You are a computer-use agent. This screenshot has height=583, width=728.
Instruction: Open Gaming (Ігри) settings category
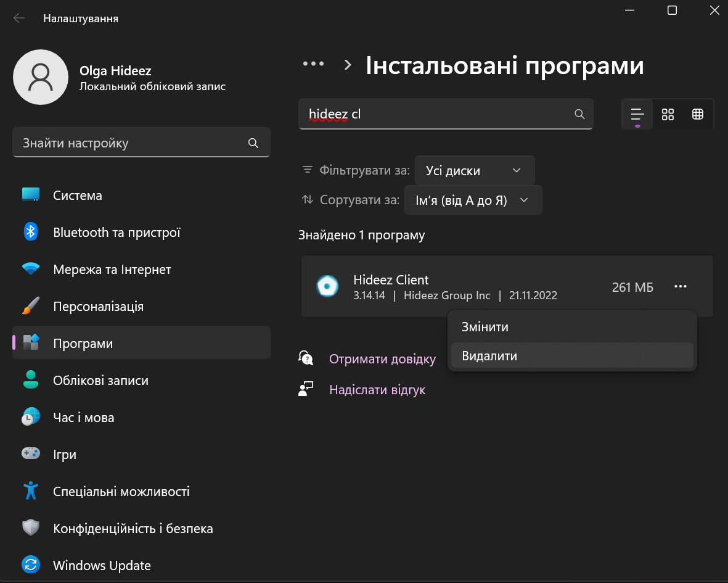141,454
